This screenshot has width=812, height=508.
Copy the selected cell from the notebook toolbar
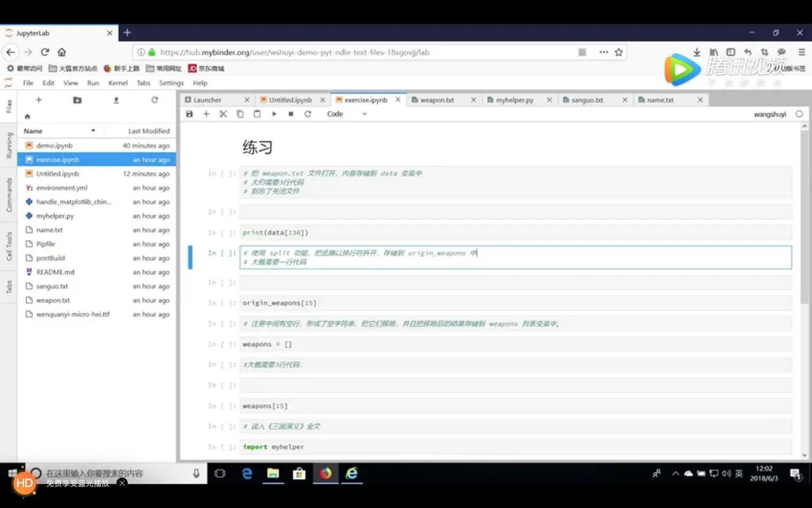tap(240, 114)
